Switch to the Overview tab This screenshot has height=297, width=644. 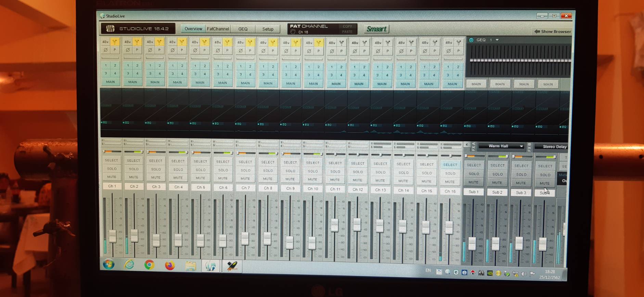(193, 29)
